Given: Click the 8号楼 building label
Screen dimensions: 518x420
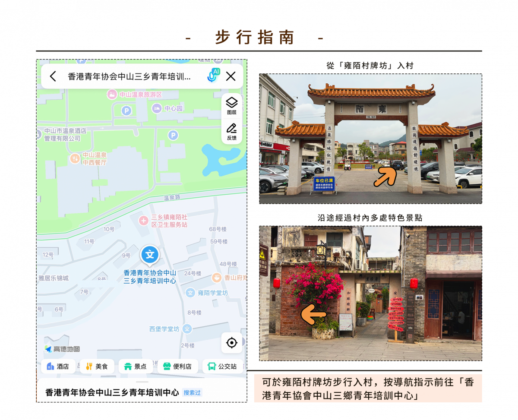Looking at the screenshot, I should point(194,312).
